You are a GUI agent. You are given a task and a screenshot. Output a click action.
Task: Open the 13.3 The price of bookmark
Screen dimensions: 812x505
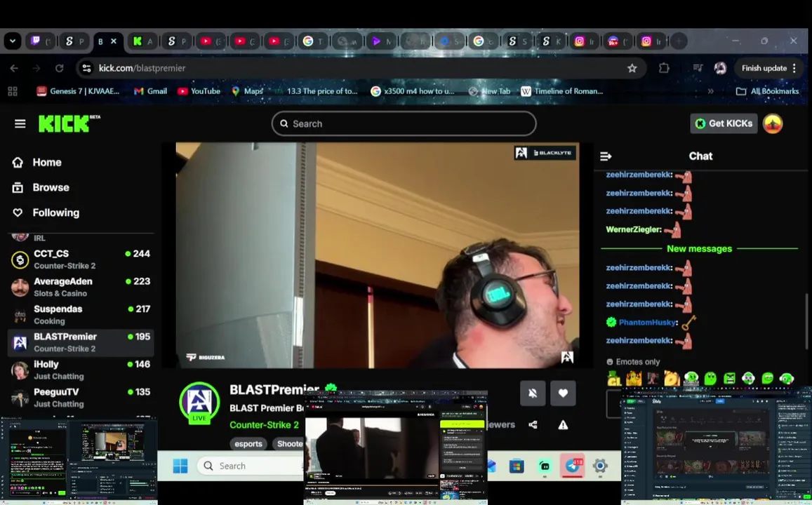click(316, 91)
